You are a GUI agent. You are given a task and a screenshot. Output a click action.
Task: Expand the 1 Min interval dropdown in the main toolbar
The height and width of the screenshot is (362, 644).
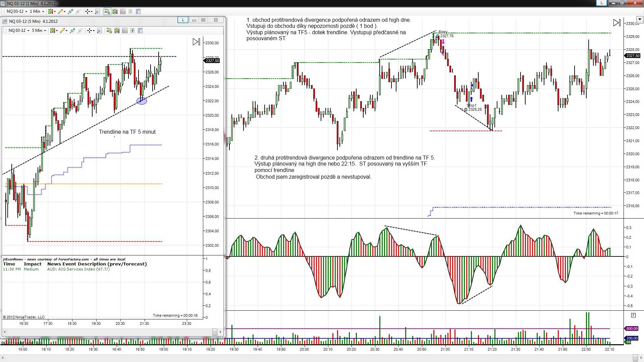click(37, 11)
